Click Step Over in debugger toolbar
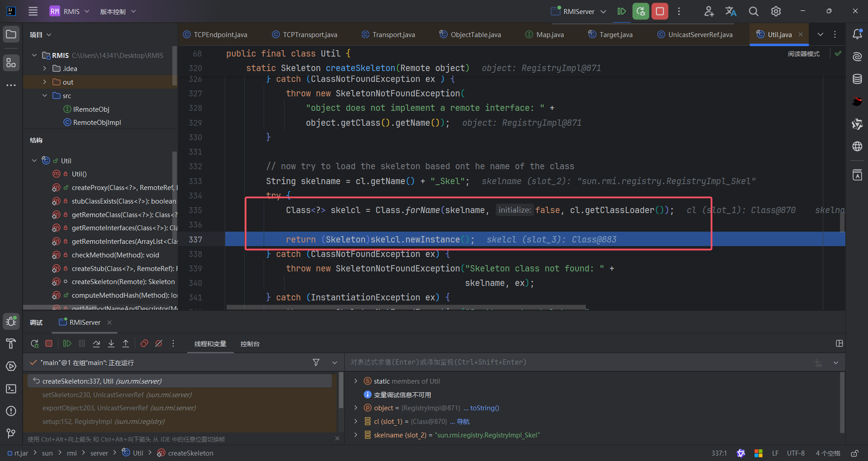The image size is (868, 461). [96, 344]
